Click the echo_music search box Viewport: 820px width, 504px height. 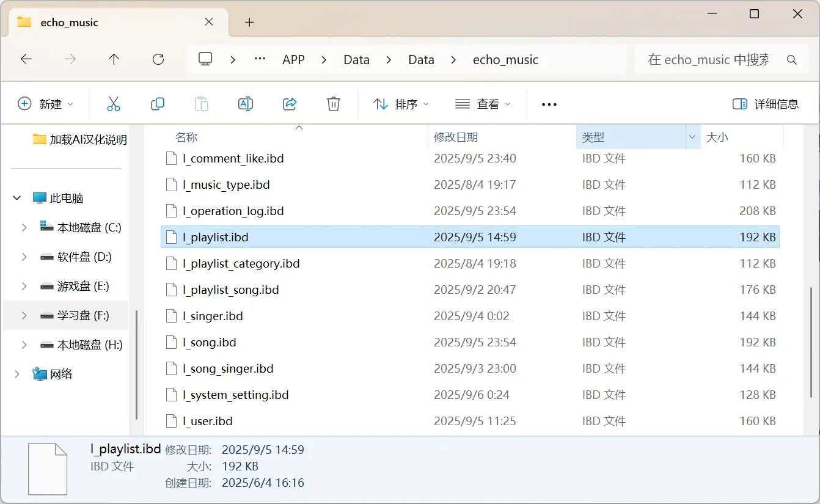pyautogui.click(x=708, y=60)
